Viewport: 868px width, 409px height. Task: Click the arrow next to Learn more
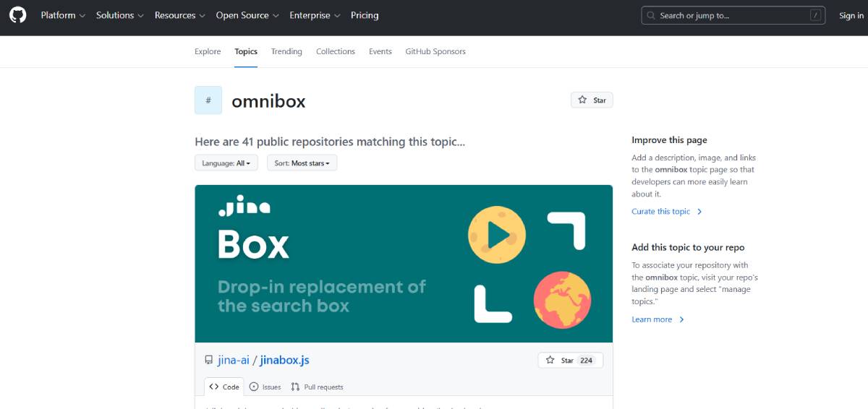pyautogui.click(x=681, y=319)
